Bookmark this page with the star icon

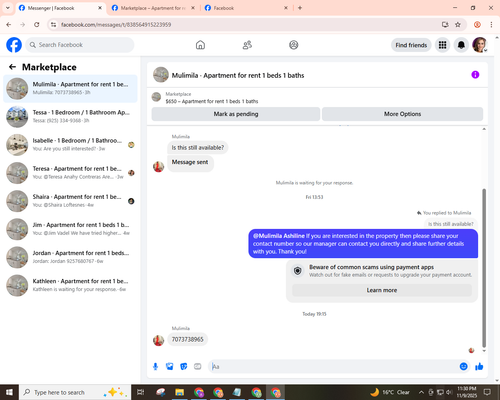pos(458,24)
